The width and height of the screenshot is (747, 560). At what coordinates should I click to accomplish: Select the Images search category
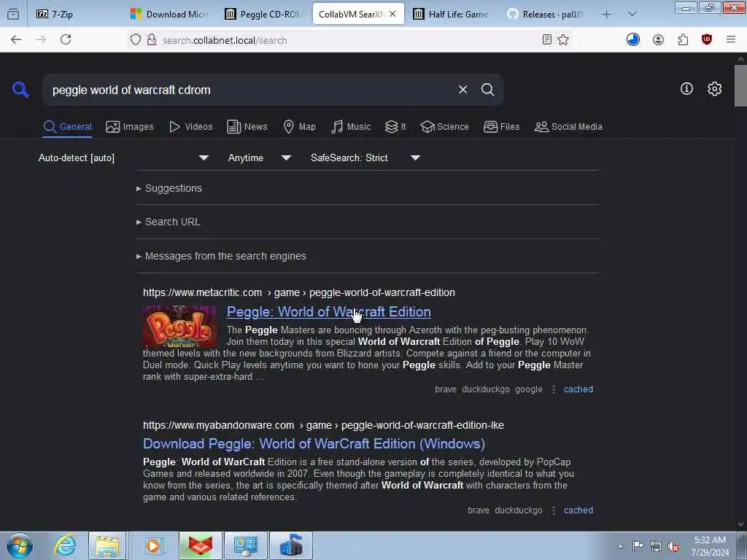click(x=130, y=127)
